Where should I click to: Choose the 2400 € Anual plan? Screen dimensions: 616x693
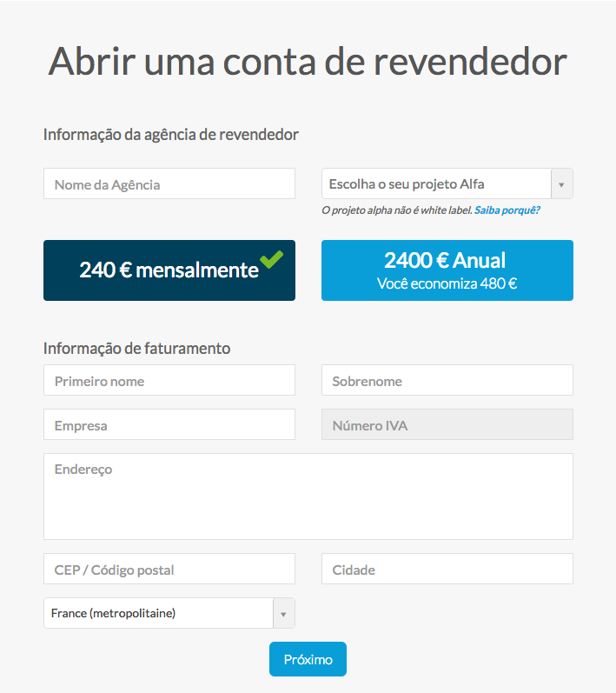(x=447, y=270)
